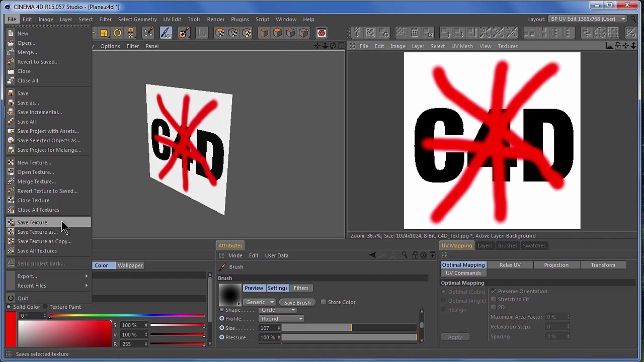644x362 pixels.
Task: Choose Open Texture... menu item
Action: pos(49,172)
